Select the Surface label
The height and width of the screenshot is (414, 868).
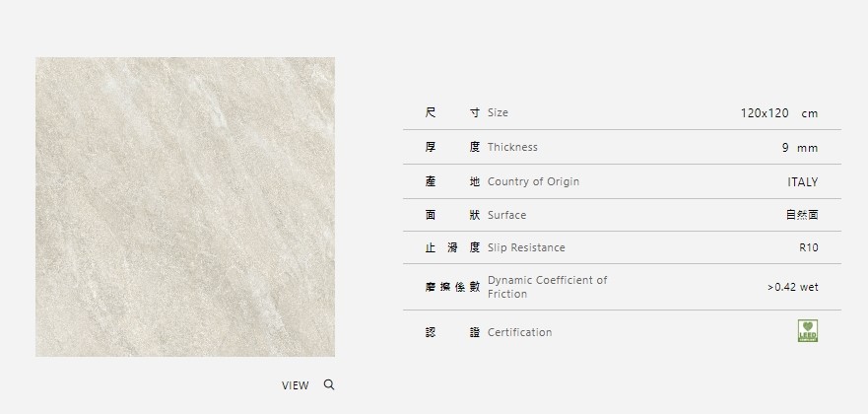506,215
